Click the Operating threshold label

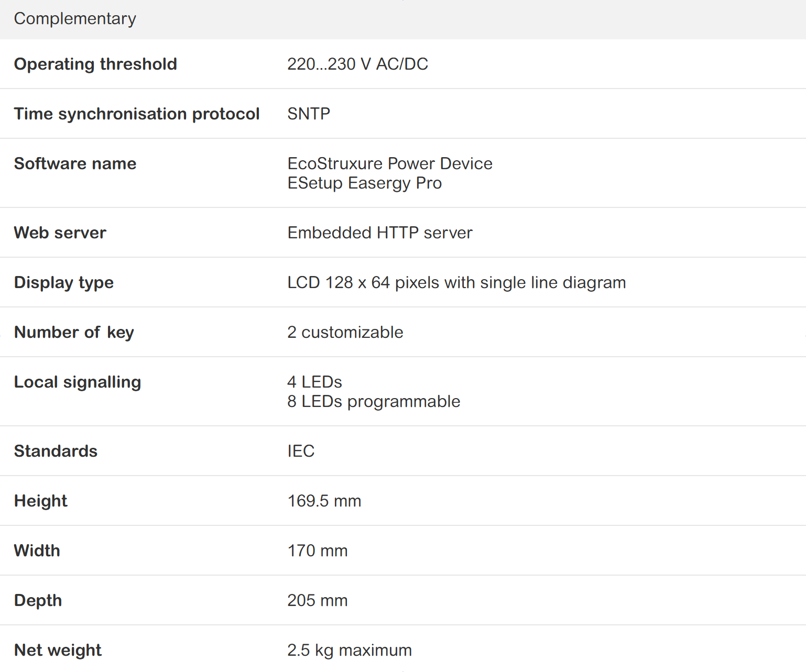95,64
